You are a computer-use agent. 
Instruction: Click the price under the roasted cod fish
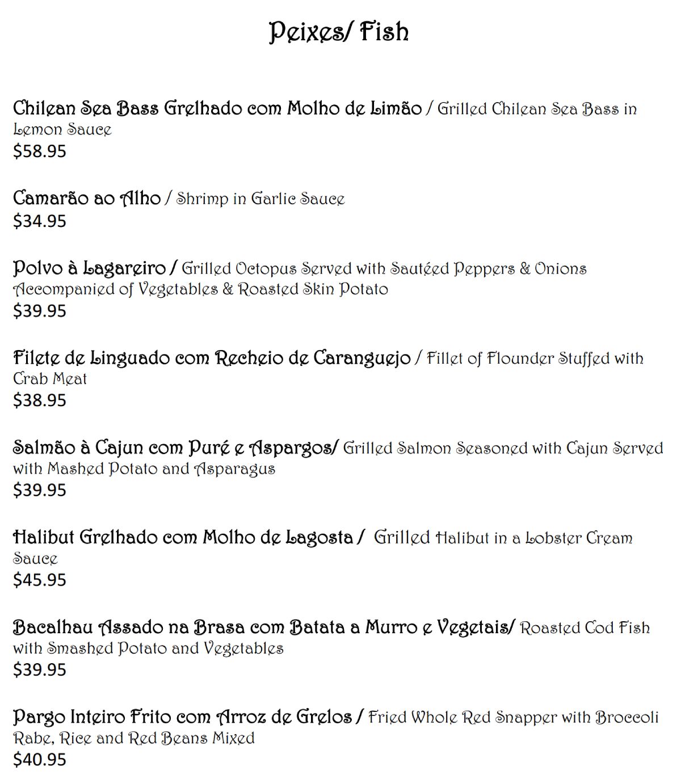(x=40, y=669)
